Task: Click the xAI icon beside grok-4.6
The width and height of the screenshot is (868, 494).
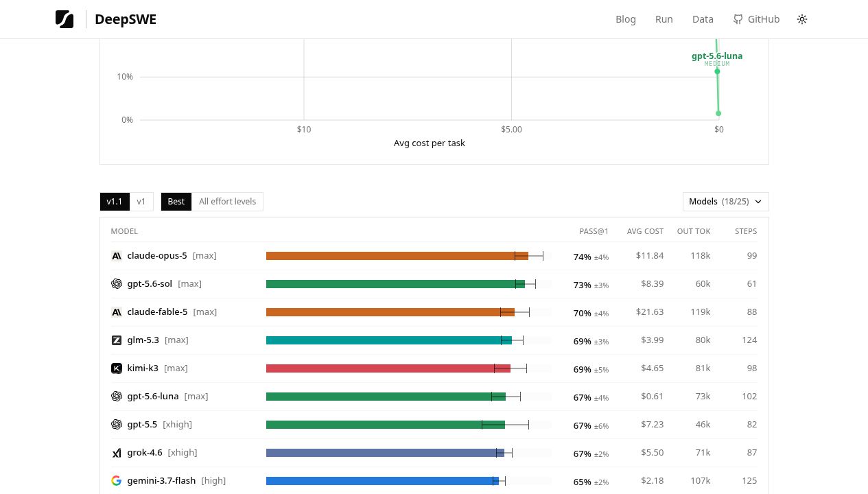Action: pos(116,453)
